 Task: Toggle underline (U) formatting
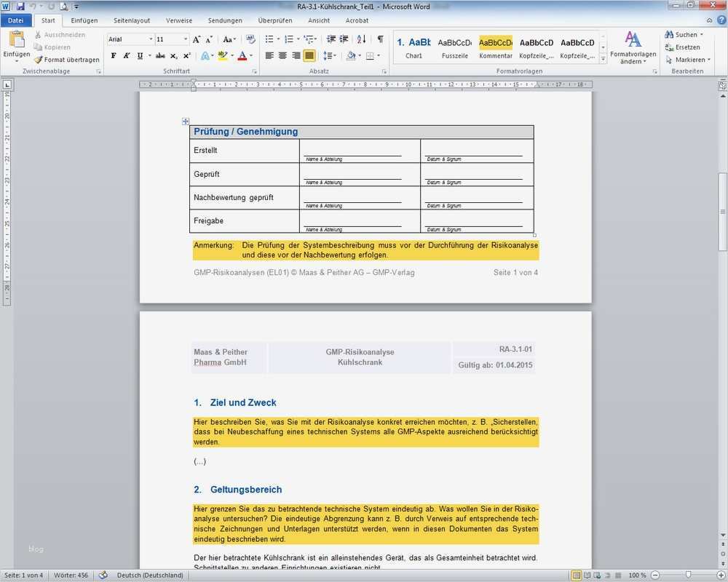point(140,56)
